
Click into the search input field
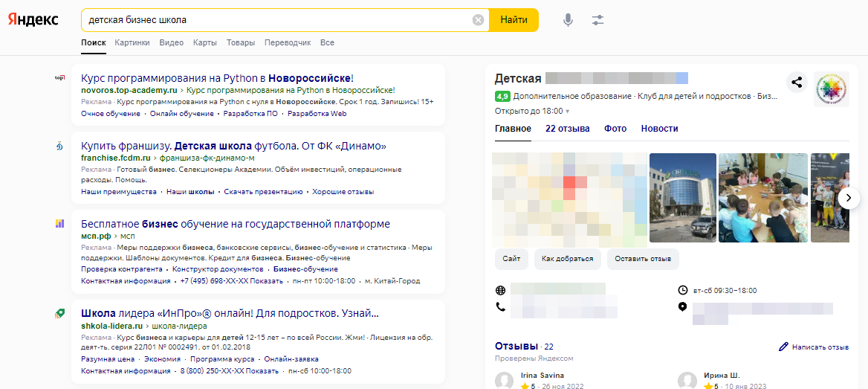pos(275,20)
